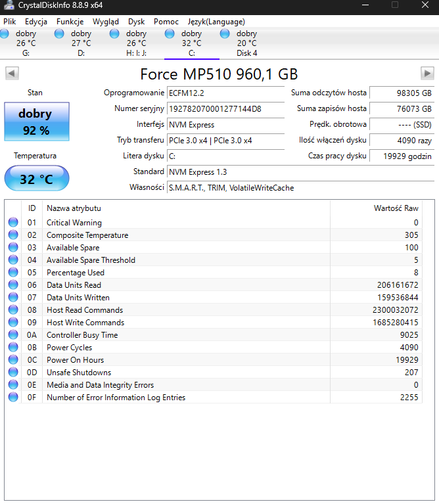Viewport: 439px width, 504px height.
Task: Click status orb beside Unsafe Shutdowns
Action: tap(13, 373)
